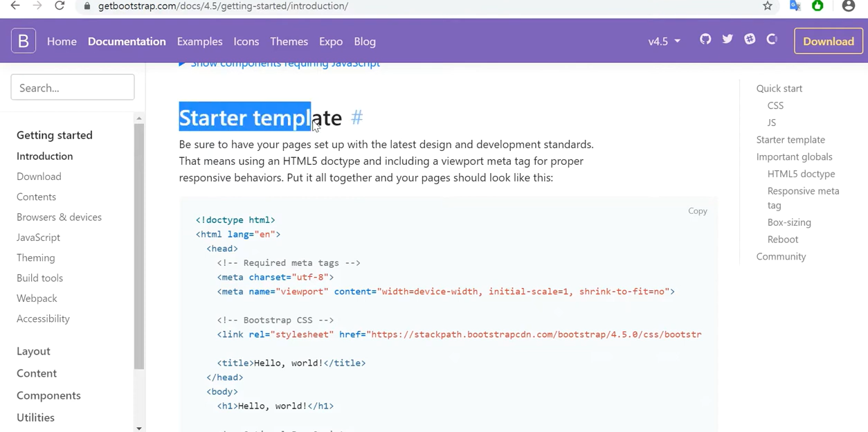Go back with the browser back arrow
This screenshot has height=432, width=868.
click(15, 6)
